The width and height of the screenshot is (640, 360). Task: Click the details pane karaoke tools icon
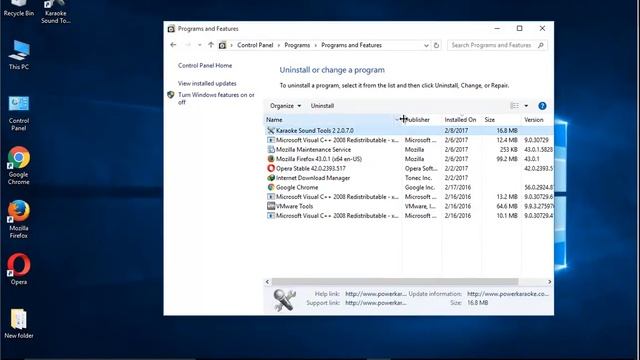click(x=284, y=300)
